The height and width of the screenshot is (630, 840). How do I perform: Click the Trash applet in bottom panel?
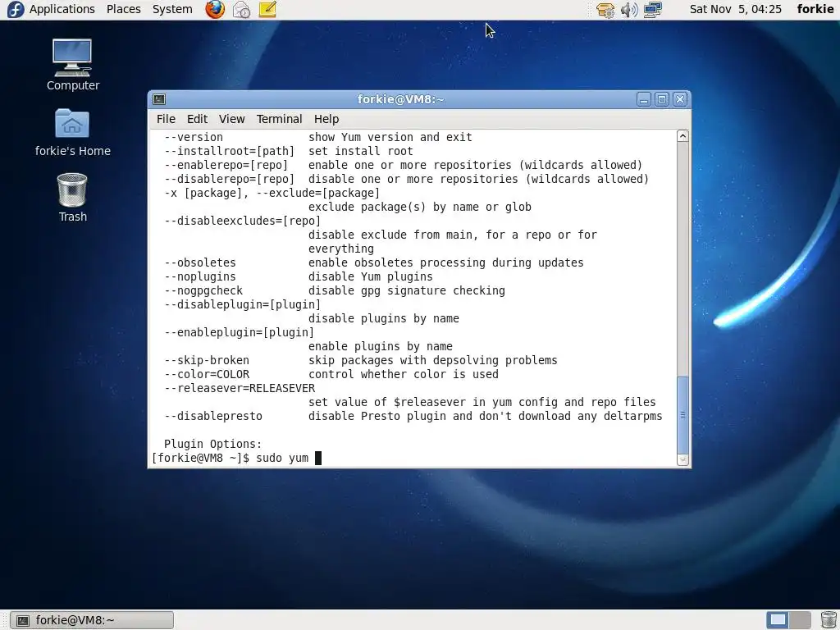point(829,620)
